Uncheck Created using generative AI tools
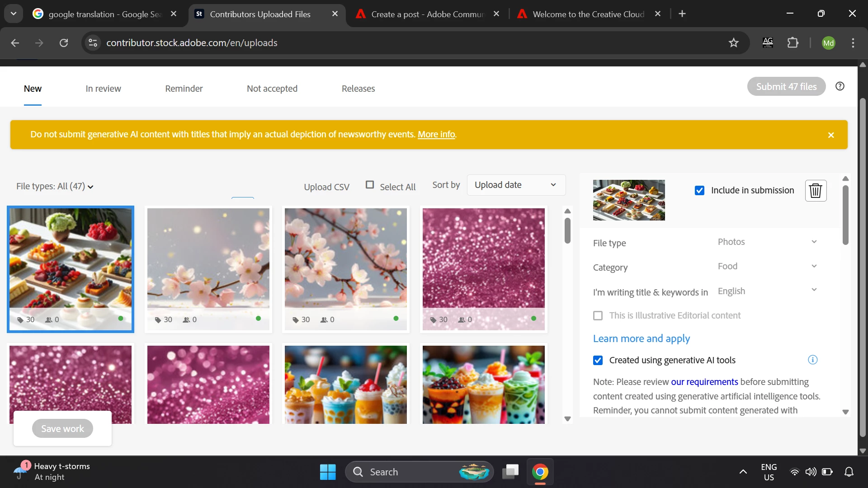 point(598,360)
